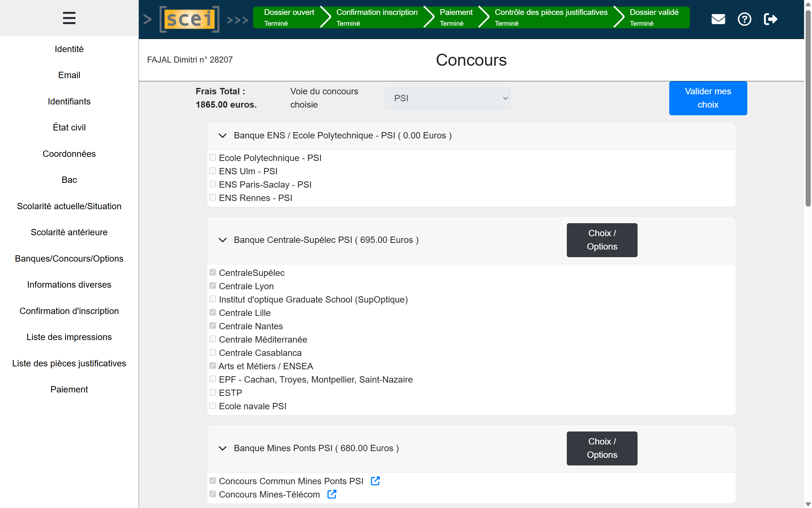This screenshot has height=508, width=812.
Task: Check ENS Paris-Saclay - PSI
Action: (x=213, y=184)
